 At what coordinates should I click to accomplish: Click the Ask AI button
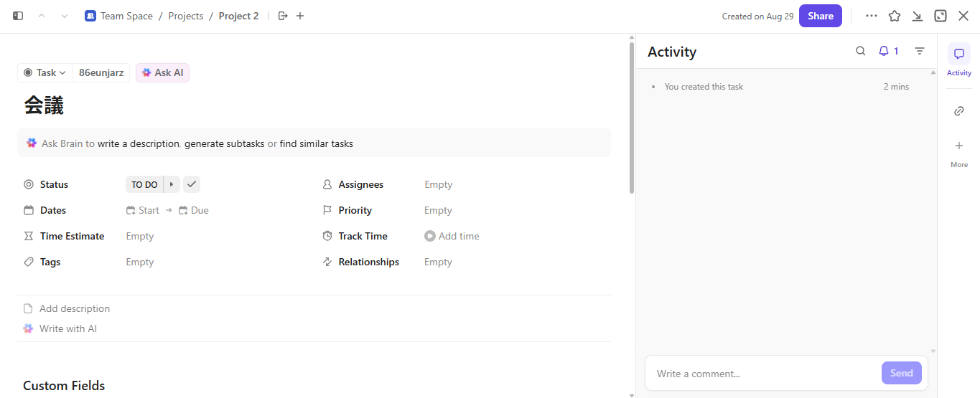(162, 72)
